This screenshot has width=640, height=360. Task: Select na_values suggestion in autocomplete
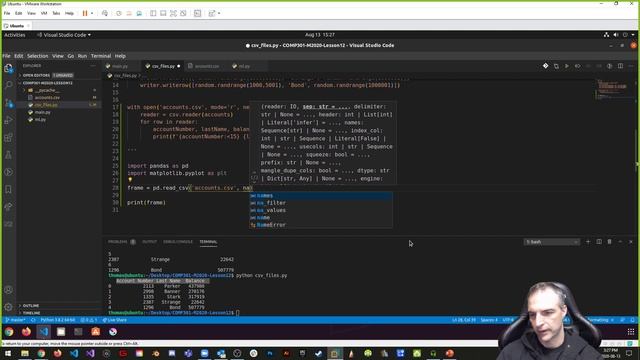coord(321,210)
